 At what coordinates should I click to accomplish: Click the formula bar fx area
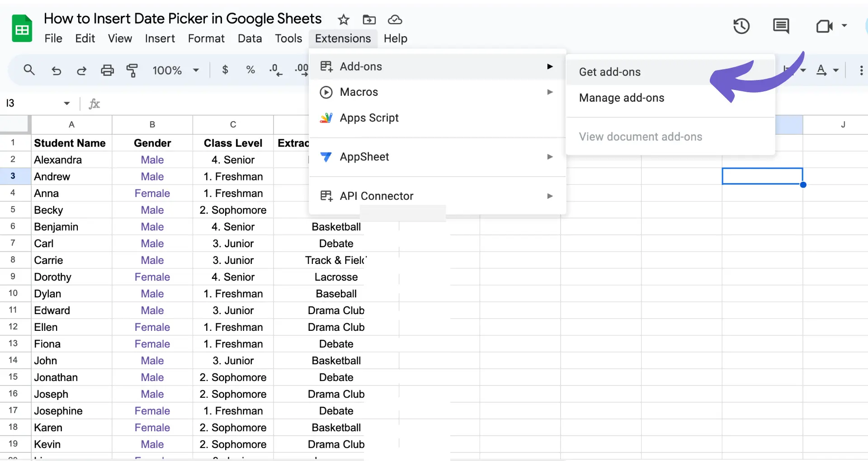(94, 103)
